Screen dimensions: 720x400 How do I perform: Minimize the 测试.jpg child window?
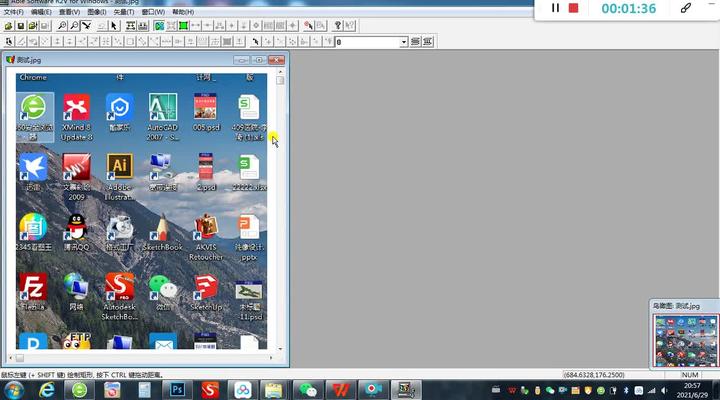click(x=242, y=60)
